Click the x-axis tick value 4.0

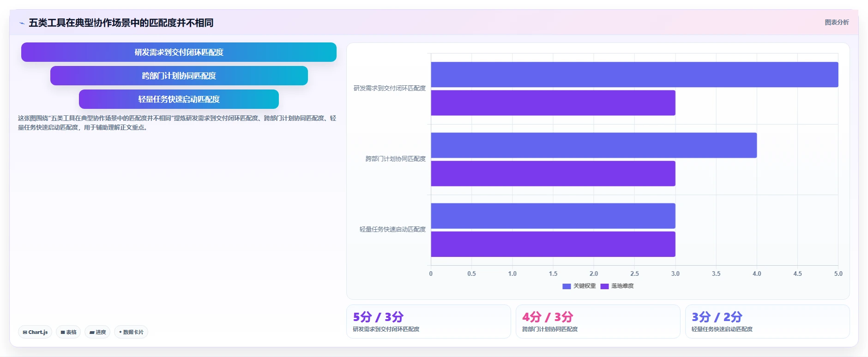(x=757, y=274)
